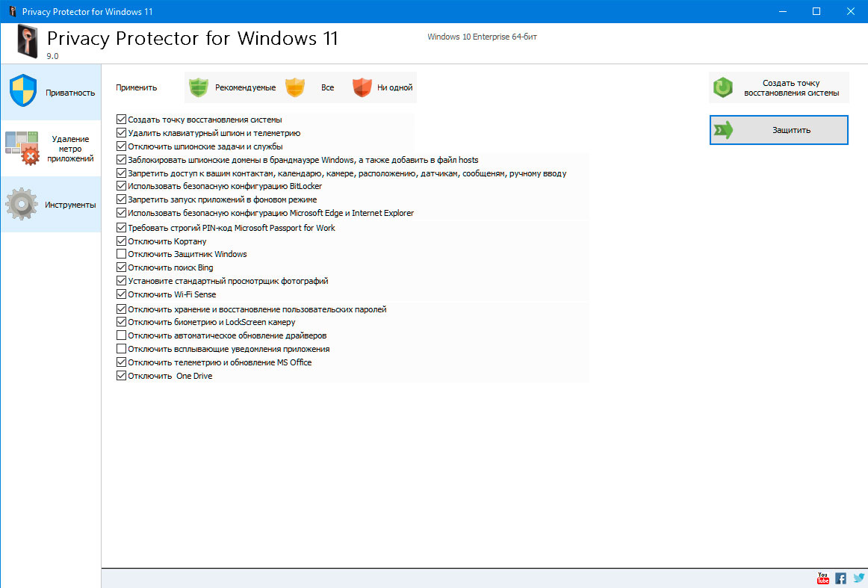Click the yellow shield Все icon
The height and width of the screenshot is (588, 868).
[x=295, y=87]
